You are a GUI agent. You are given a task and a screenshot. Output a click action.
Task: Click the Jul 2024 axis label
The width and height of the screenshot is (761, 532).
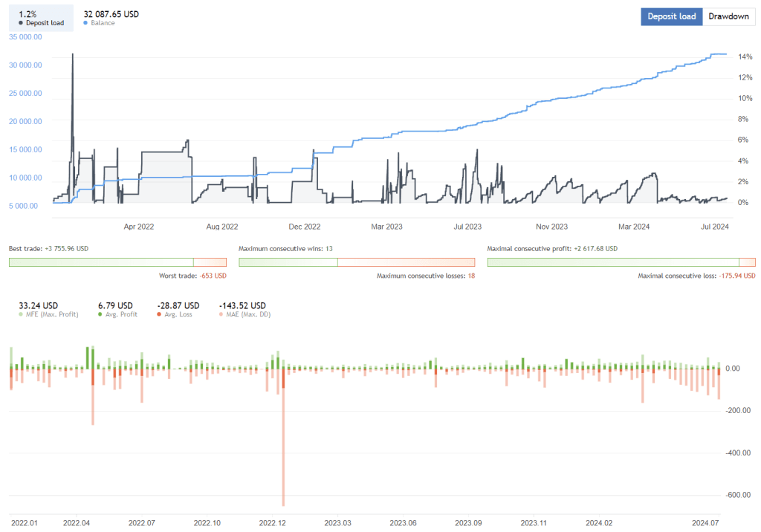[x=716, y=227]
